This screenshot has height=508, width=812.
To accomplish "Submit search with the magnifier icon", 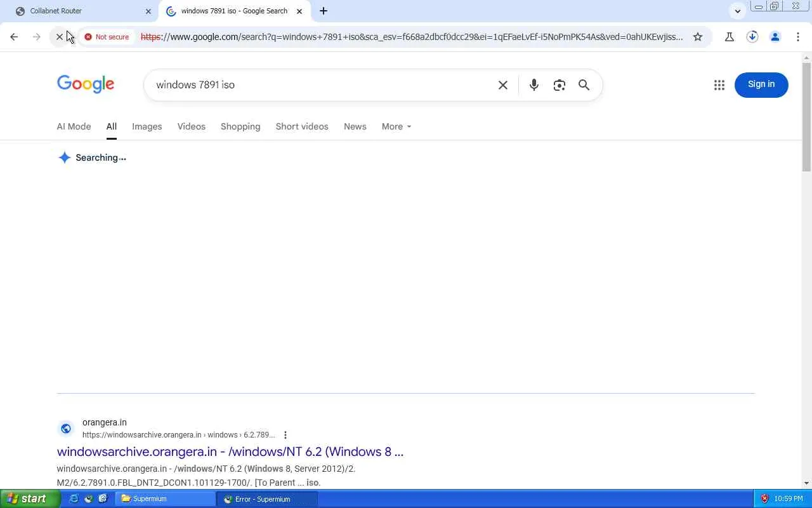I will point(584,85).
